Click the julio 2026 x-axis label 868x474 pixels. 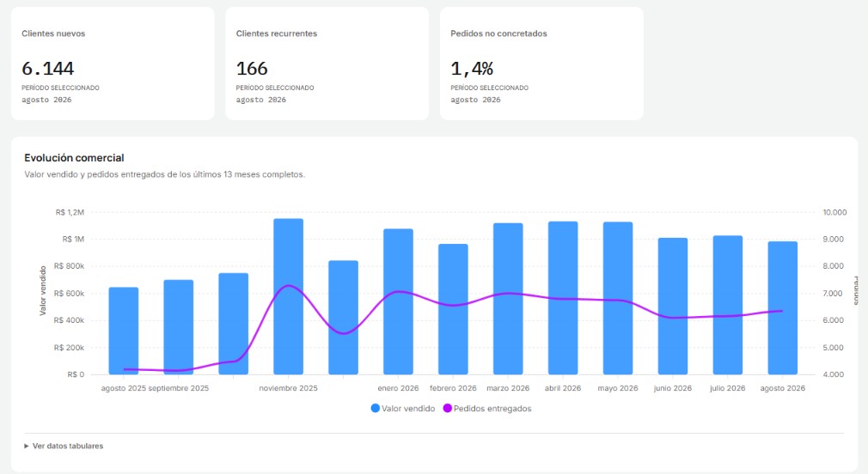pyautogui.click(x=727, y=388)
